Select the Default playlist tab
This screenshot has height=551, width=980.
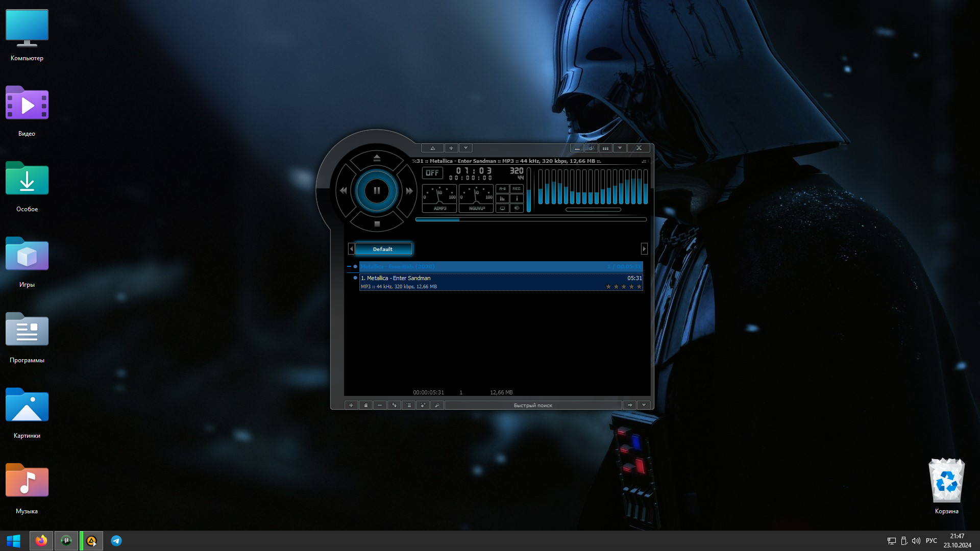tap(383, 249)
